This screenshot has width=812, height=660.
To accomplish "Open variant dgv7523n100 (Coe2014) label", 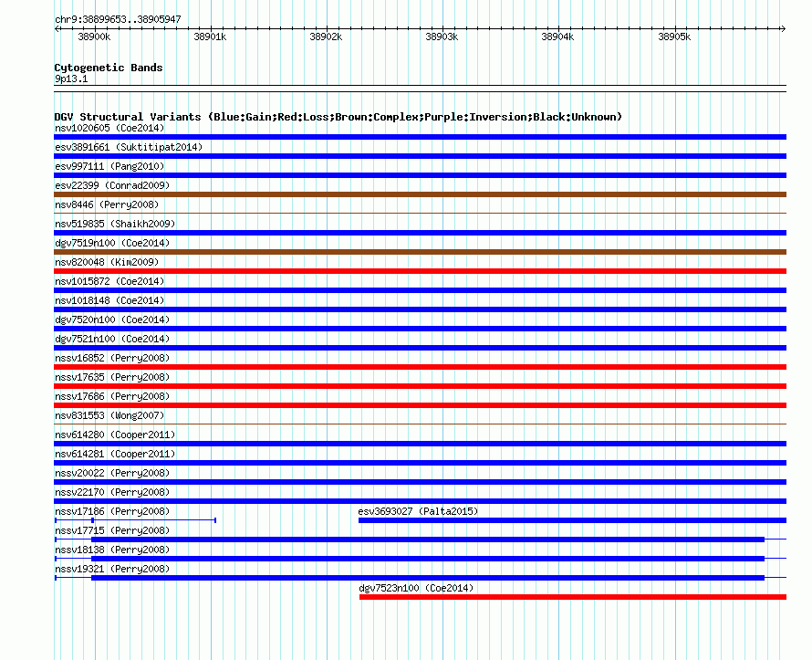I will pos(416,588).
